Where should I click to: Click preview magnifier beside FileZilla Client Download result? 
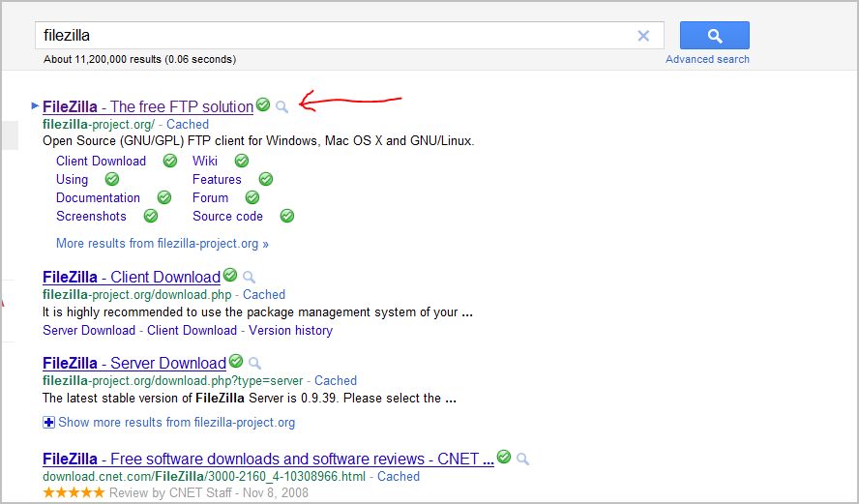pos(249,277)
